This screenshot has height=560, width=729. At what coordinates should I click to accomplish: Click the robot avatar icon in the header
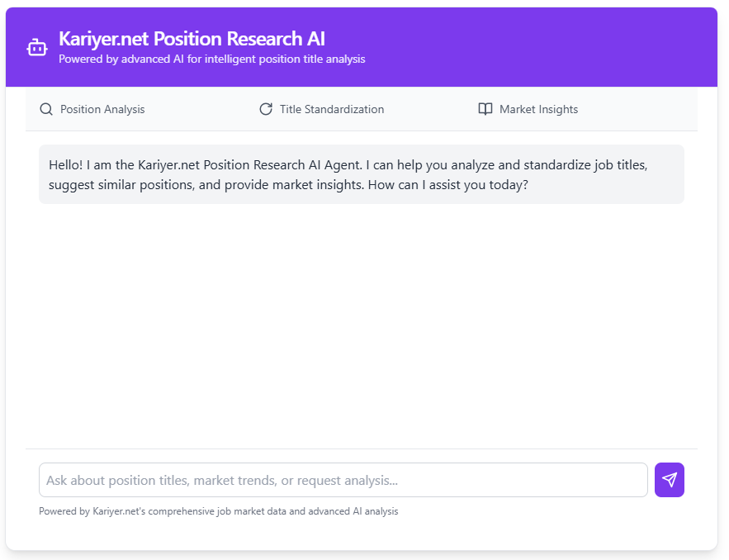36,46
